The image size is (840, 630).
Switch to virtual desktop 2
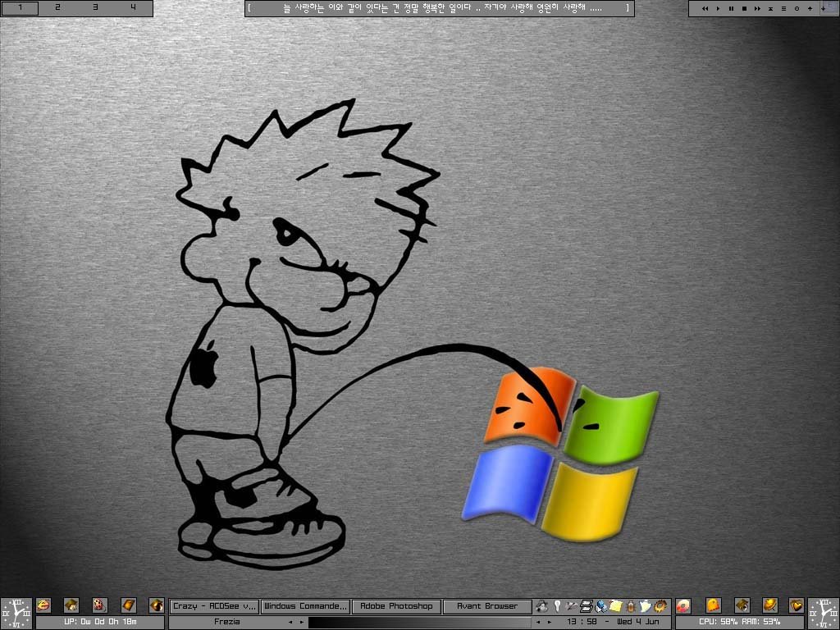[x=58, y=8]
